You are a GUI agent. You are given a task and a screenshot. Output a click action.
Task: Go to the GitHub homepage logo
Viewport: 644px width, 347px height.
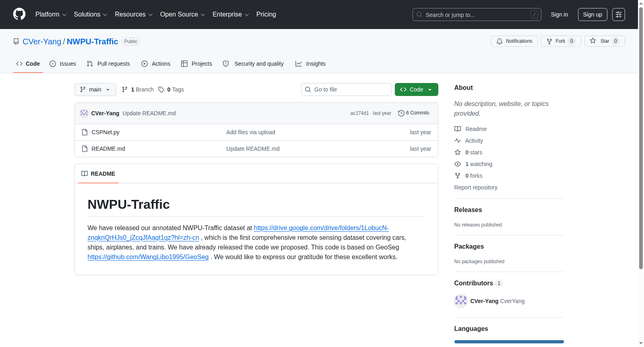pyautogui.click(x=19, y=14)
